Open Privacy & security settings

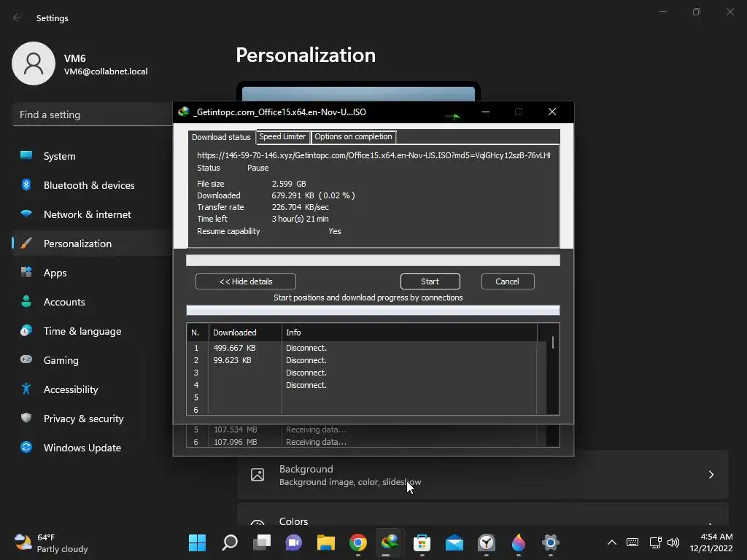click(x=90, y=419)
